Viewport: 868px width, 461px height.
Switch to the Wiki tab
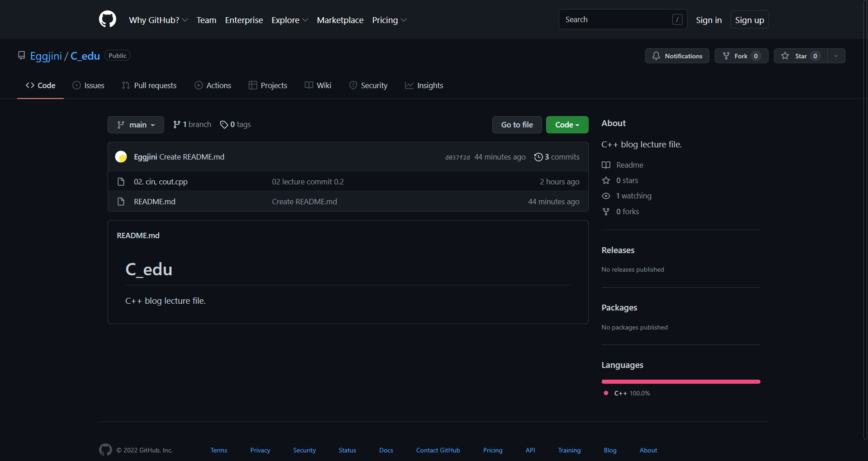click(318, 85)
